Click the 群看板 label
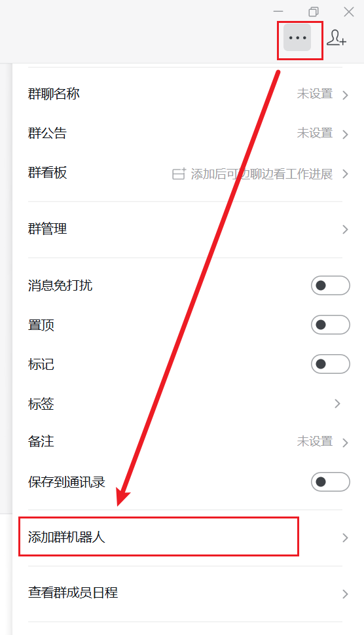Viewport: 364px width, 635px height. pos(47,173)
